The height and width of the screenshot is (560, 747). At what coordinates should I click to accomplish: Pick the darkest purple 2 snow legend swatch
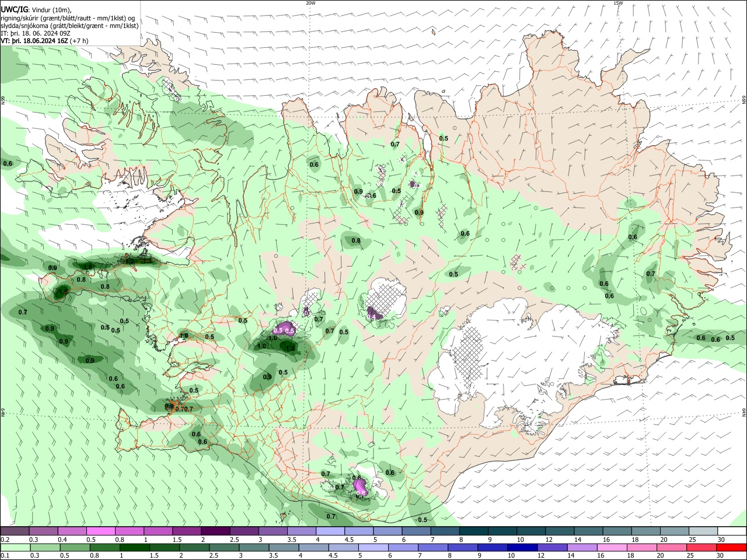215,531
